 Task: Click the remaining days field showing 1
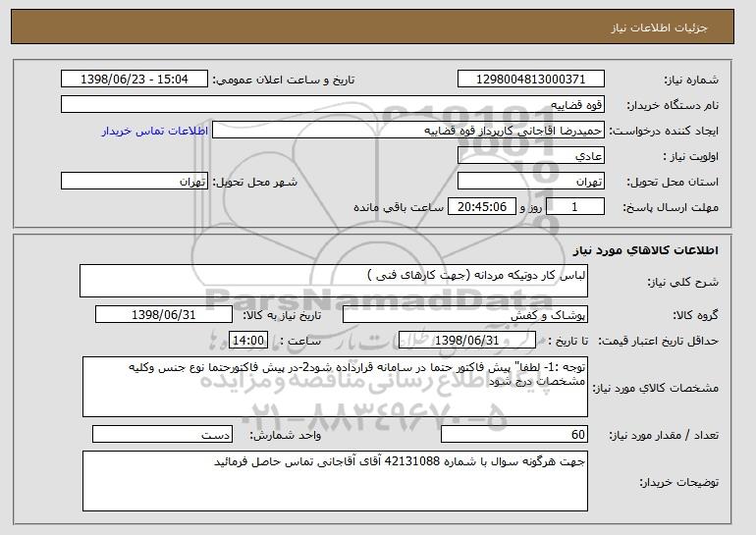tap(574, 207)
